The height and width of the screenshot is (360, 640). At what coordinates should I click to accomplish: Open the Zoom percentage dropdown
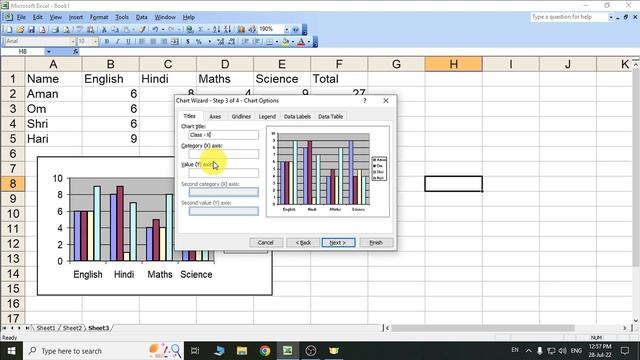pyautogui.click(x=287, y=29)
